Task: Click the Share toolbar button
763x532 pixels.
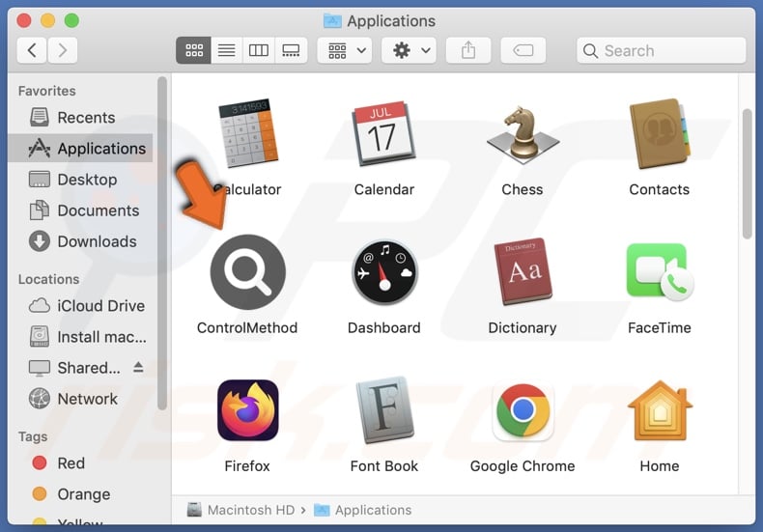Action: click(x=468, y=50)
